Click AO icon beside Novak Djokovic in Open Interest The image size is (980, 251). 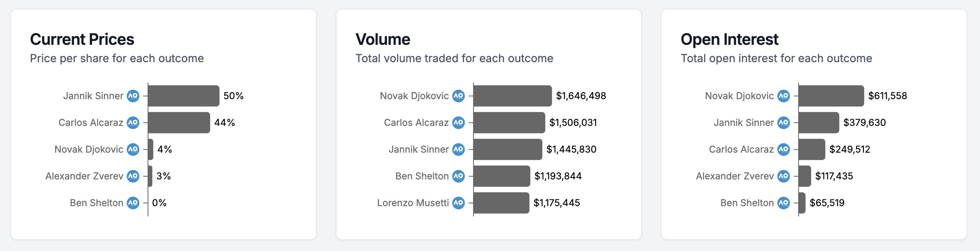(784, 96)
